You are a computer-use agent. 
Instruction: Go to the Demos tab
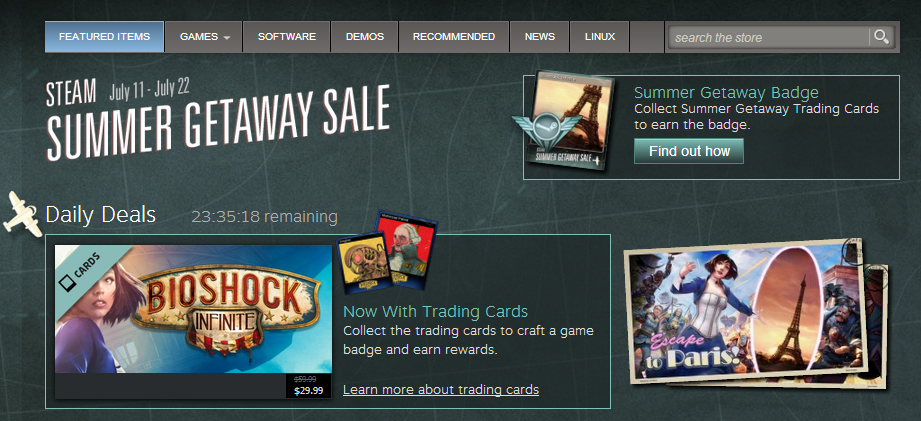(365, 36)
